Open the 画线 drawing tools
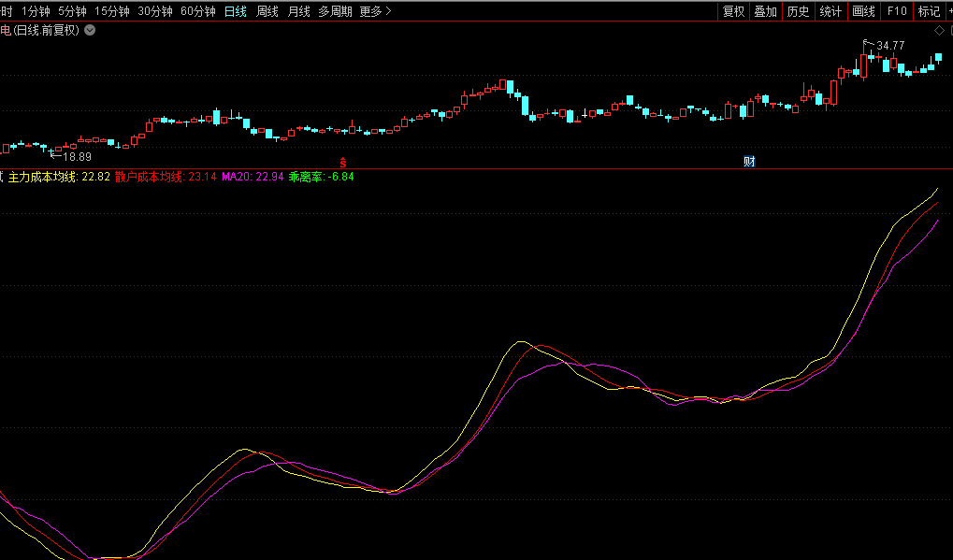This screenshot has height=560, width=953. [863, 11]
